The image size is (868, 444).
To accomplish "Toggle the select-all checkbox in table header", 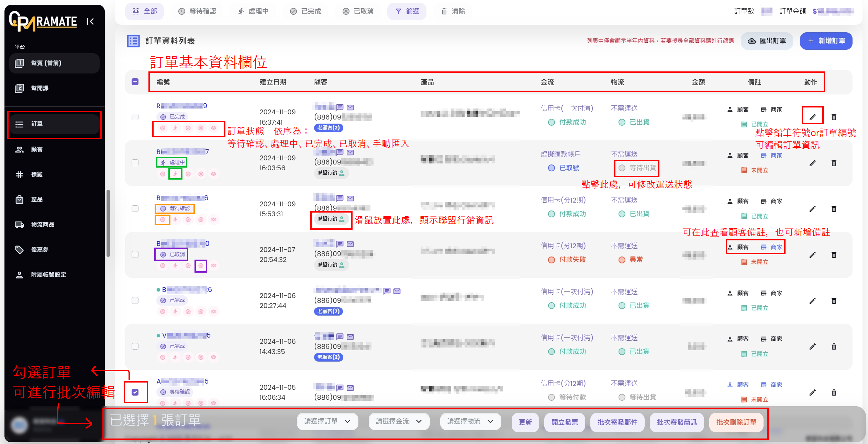I will (135, 82).
